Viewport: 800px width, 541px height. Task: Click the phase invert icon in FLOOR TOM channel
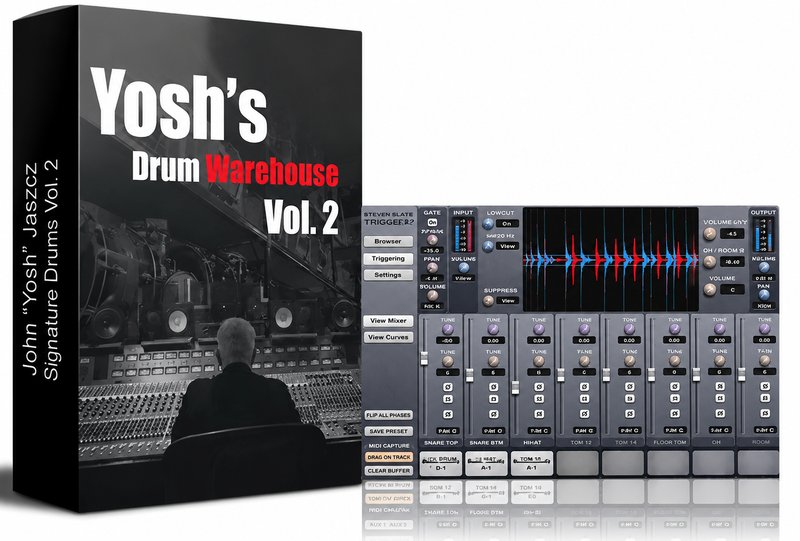(674, 387)
